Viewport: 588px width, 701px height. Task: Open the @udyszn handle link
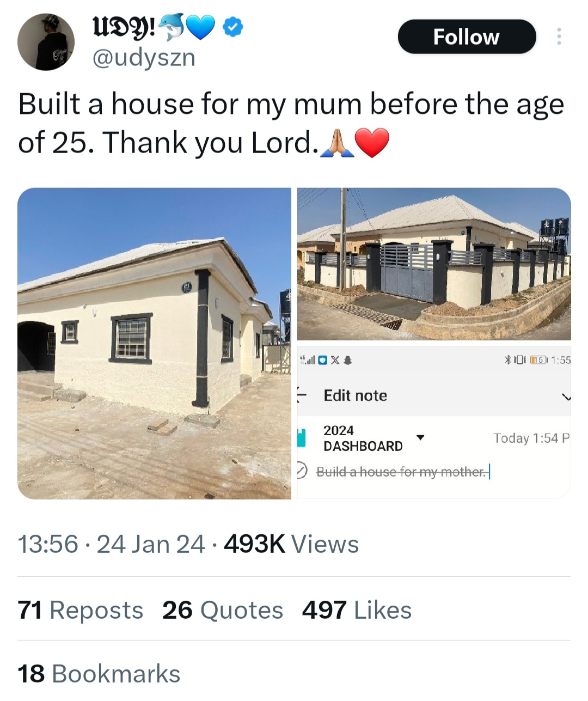pos(144,58)
